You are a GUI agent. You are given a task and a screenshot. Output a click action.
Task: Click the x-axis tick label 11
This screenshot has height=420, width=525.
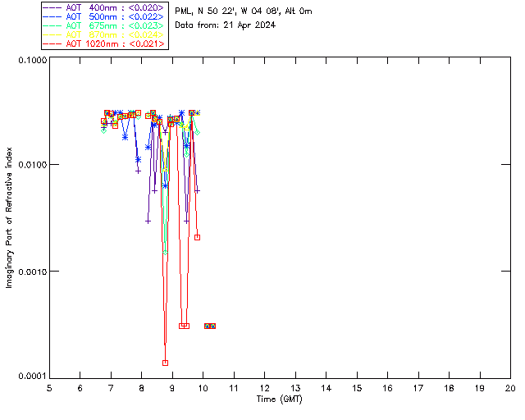point(233,388)
